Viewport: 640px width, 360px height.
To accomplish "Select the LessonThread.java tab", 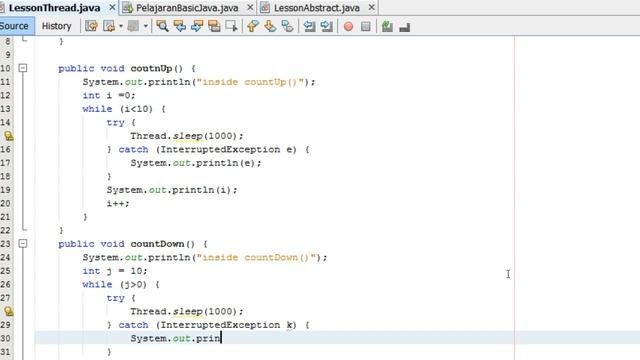I will [54, 8].
